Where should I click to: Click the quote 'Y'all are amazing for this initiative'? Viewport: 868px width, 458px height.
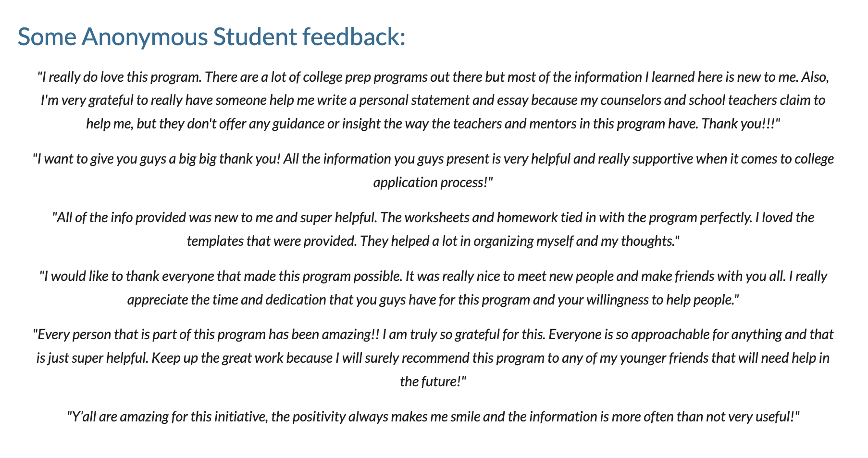[x=433, y=417]
